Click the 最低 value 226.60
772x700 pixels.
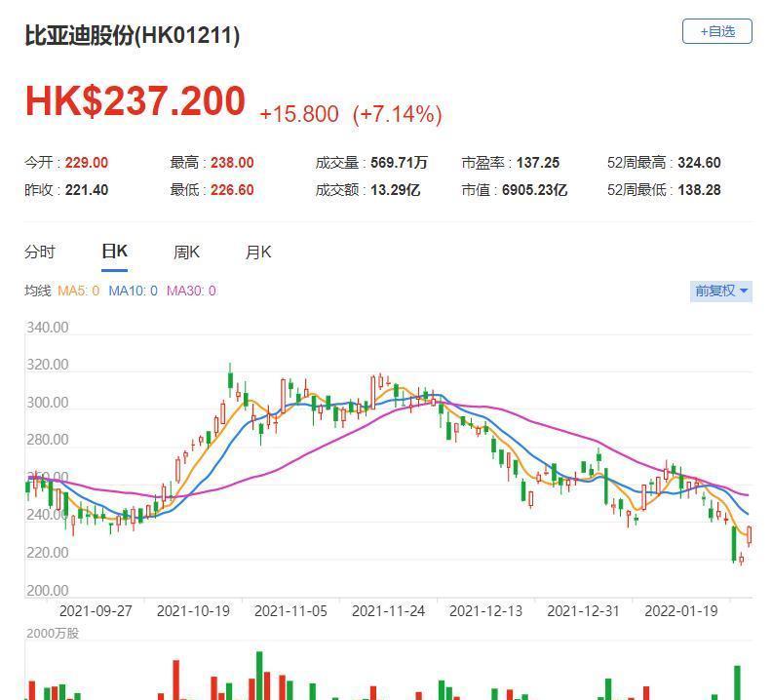point(232,190)
